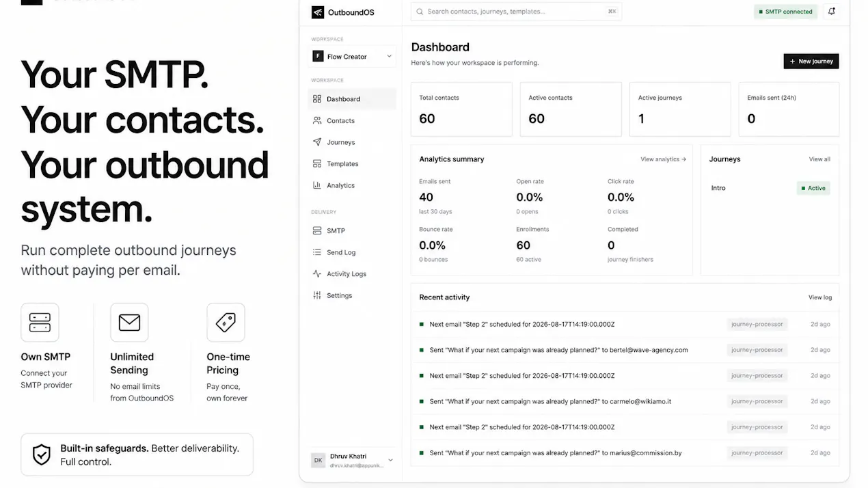The width and height of the screenshot is (868, 488).
Task: Go to Journeys in the sidebar
Action: [x=352, y=142]
